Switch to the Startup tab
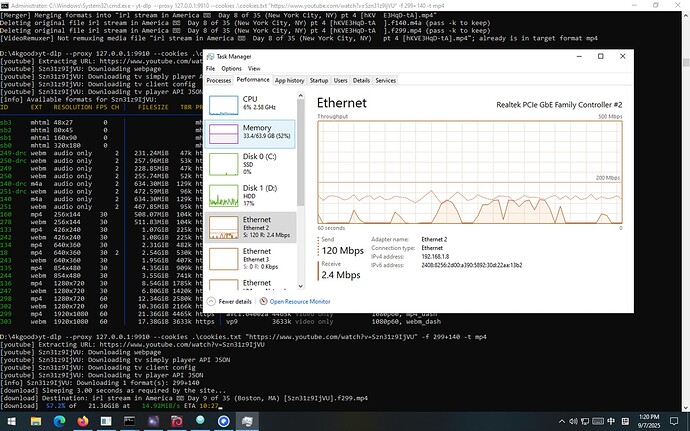690x431 pixels. click(319, 81)
